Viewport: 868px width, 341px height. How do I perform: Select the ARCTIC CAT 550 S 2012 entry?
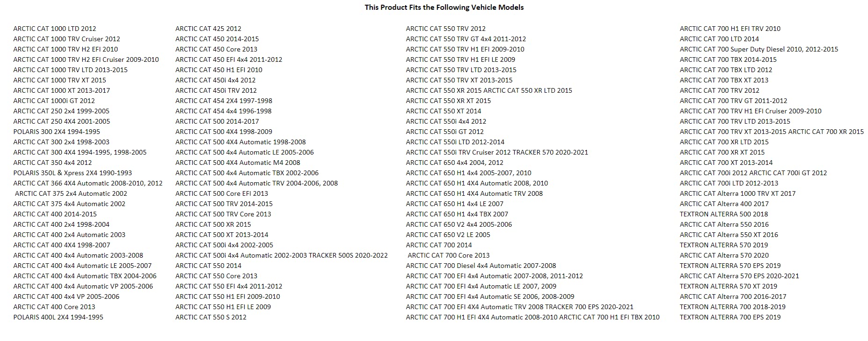coord(211,317)
